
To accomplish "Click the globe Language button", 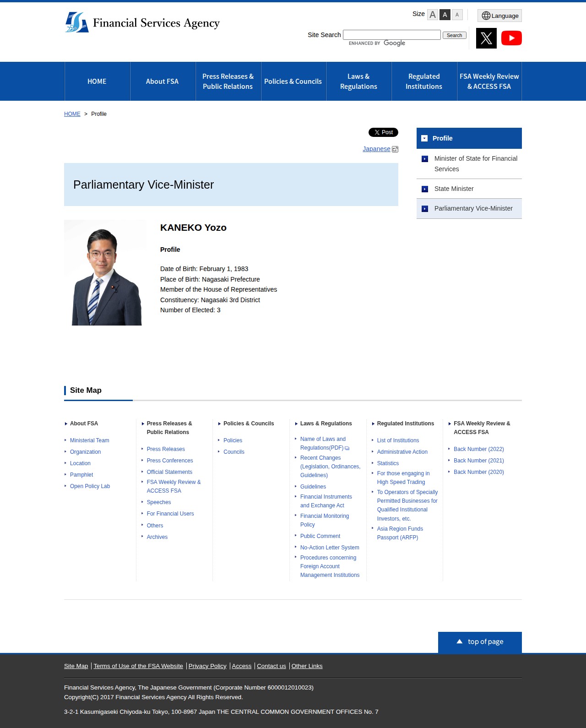I will pos(499,16).
